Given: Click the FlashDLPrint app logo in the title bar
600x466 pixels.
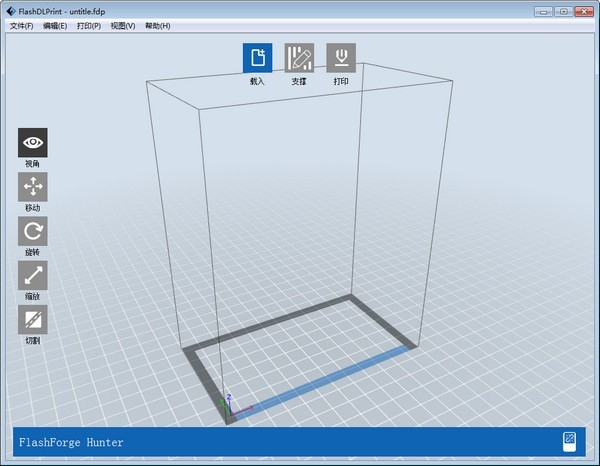Looking at the screenshot, I should coord(11,11).
